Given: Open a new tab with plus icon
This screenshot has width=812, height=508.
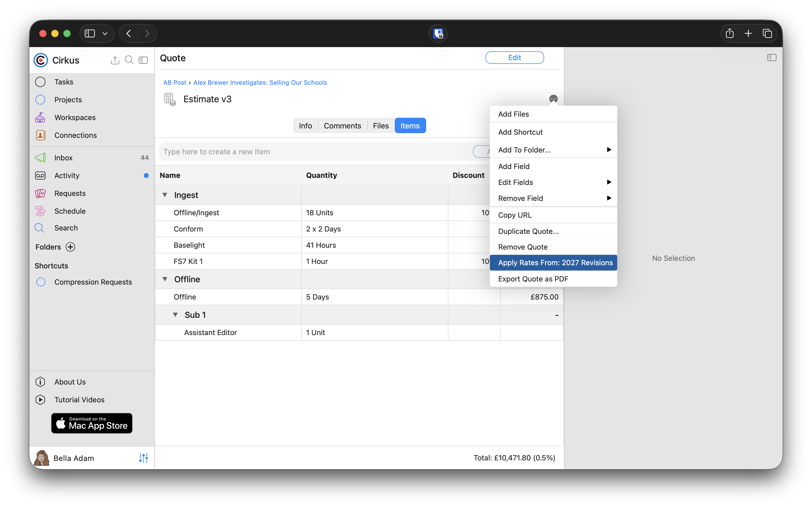Looking at the screenshot, I should point(748,33).
